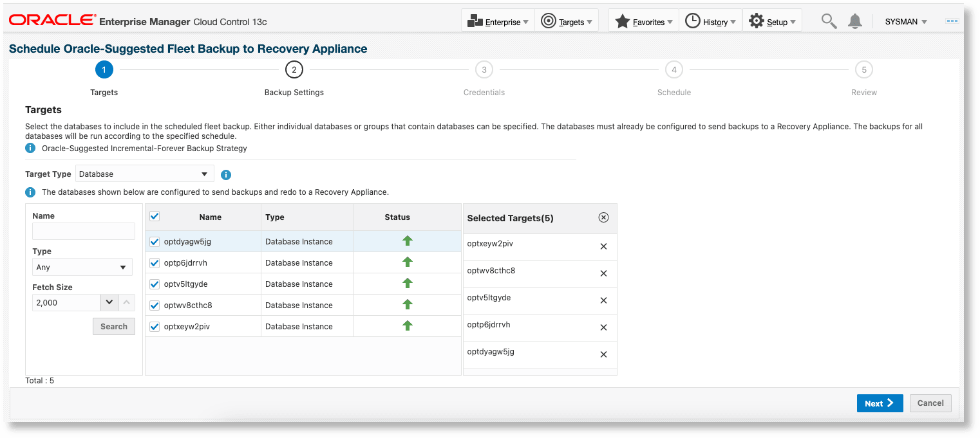
Task: Open the Enterprise menu
Action: click(x=498, y=21)
